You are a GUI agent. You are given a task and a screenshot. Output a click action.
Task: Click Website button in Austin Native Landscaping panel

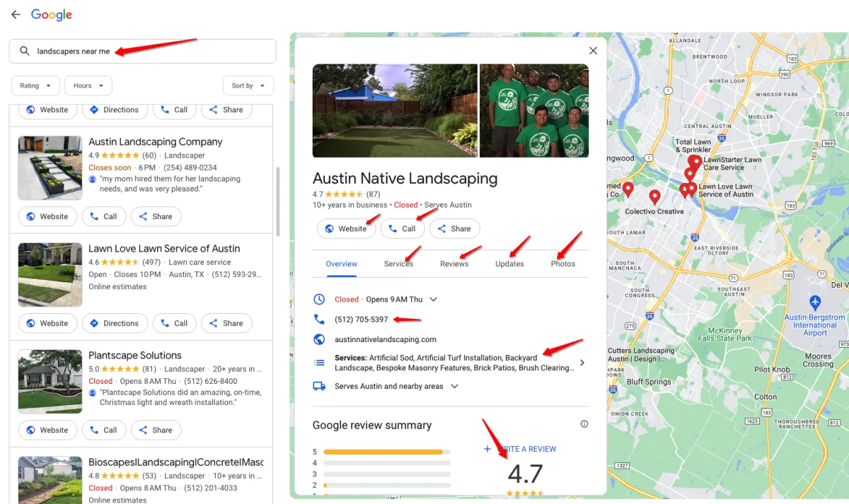click(346, 228)
